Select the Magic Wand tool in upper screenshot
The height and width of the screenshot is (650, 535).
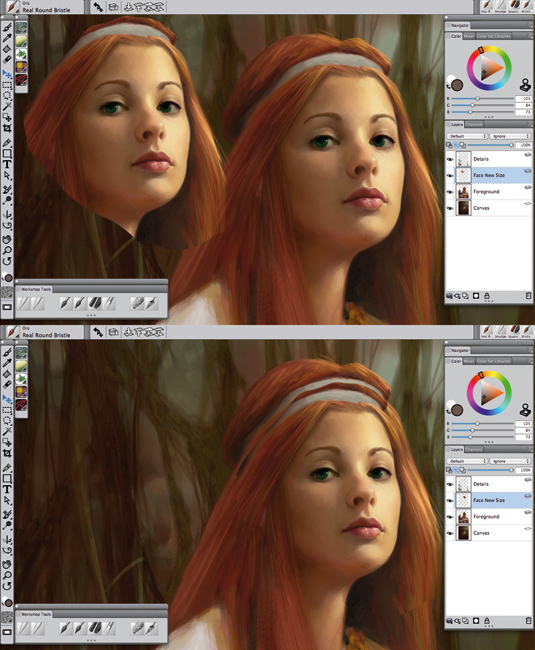click(7, 107)
